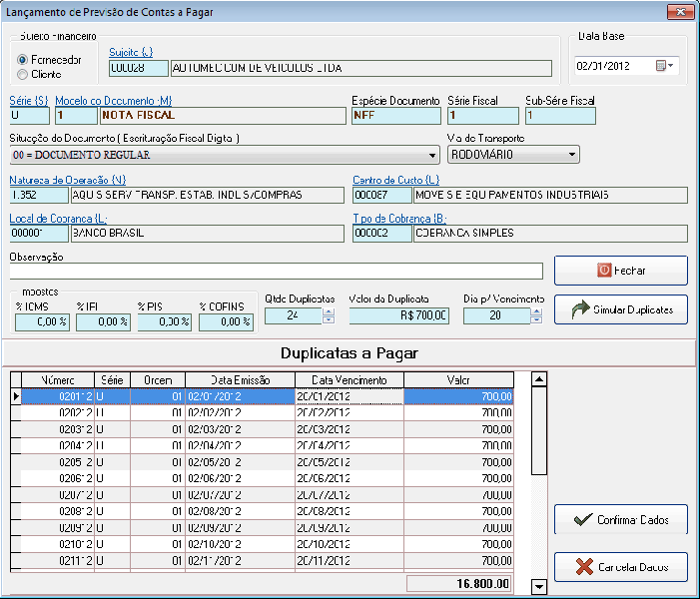Click the Data Vencimento column header

click(x=350, y=380)
